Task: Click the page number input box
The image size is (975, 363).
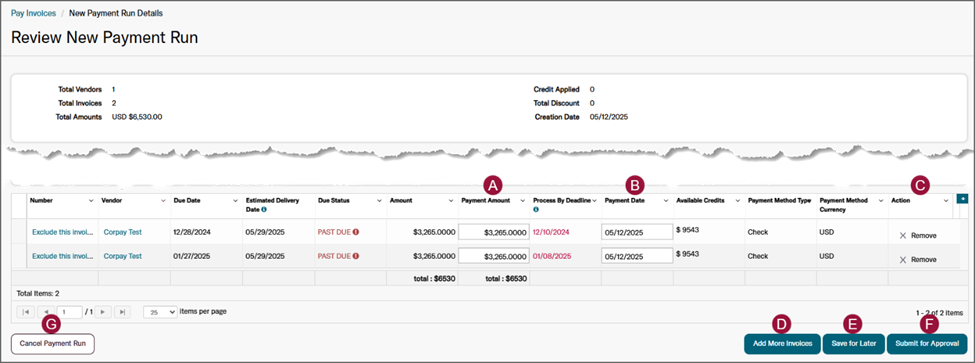Action: click(70, 312)
